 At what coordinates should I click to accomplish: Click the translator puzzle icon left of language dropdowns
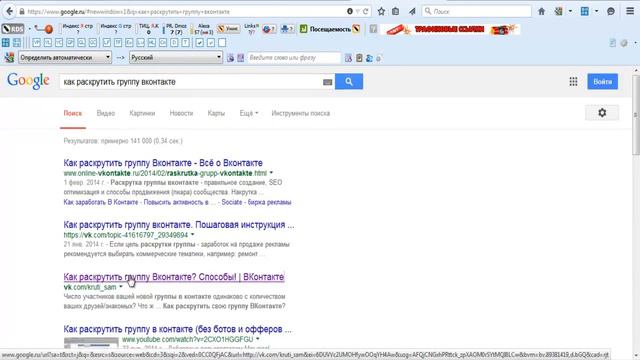coord(9,58)
